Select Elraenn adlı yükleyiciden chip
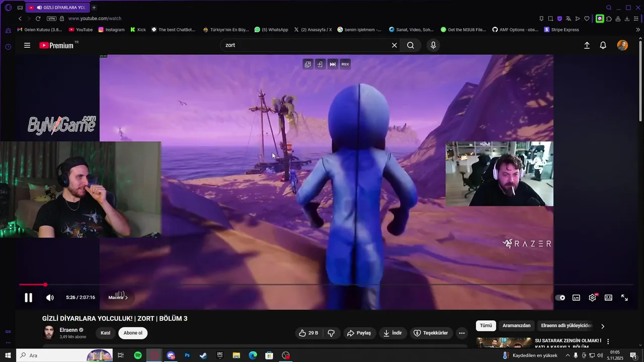 [567, 325]
